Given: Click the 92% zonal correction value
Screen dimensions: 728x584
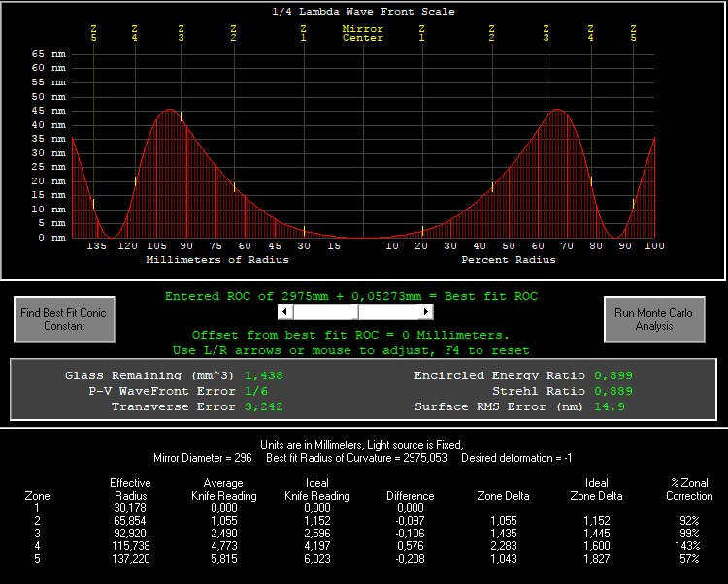Looking at the screenshot, I should coord(689,521).
